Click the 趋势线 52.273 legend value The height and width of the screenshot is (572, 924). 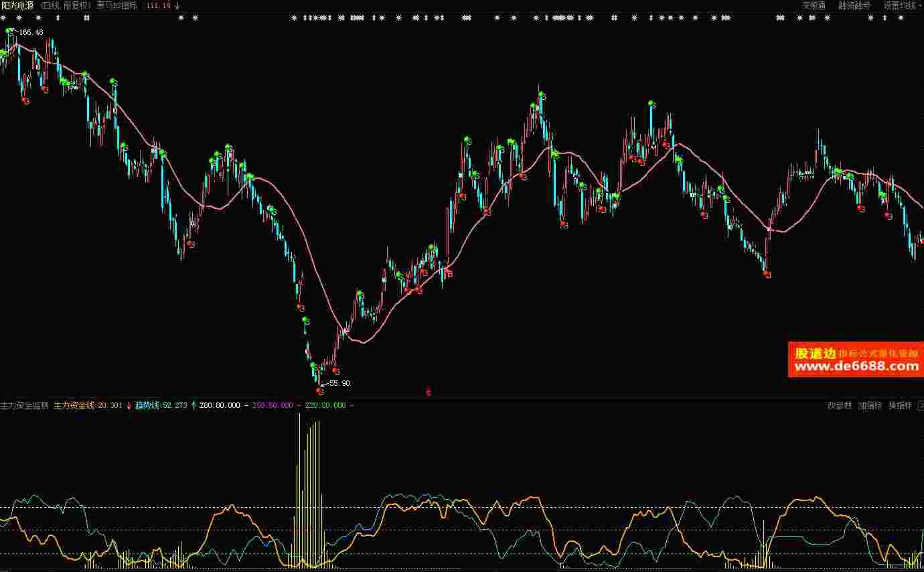[161, 405]
